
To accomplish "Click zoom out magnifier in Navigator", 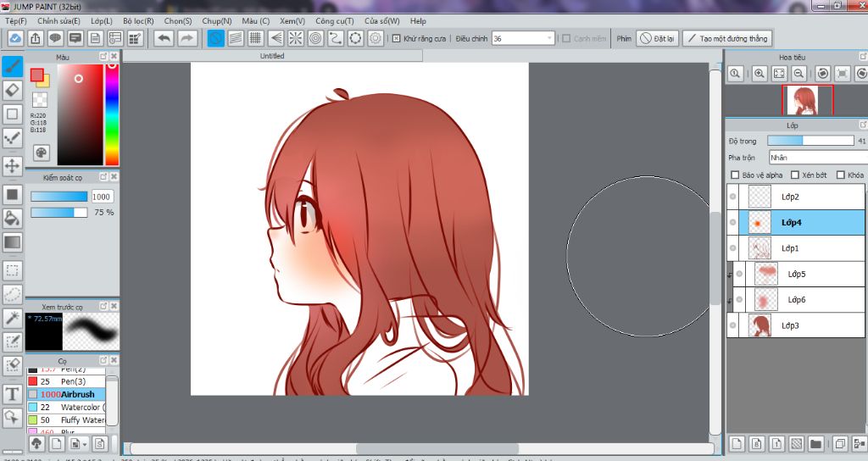I will (798, 74).
